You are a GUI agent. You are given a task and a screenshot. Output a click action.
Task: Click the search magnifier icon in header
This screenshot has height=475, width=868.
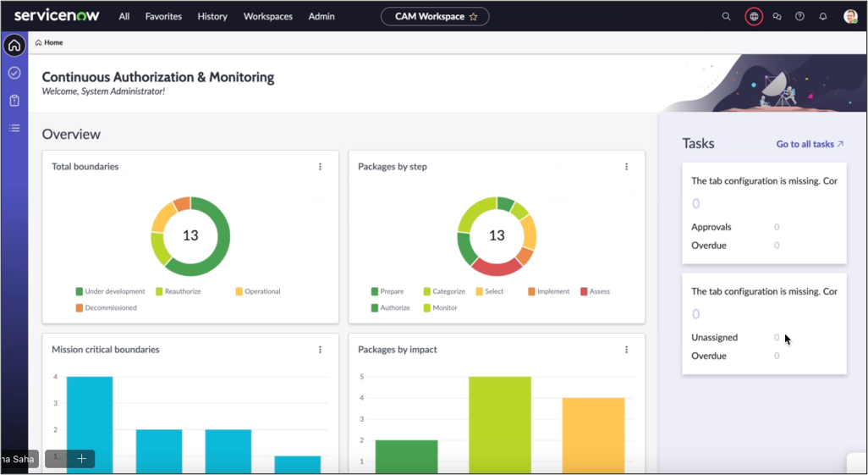click(x=726, y=16)
